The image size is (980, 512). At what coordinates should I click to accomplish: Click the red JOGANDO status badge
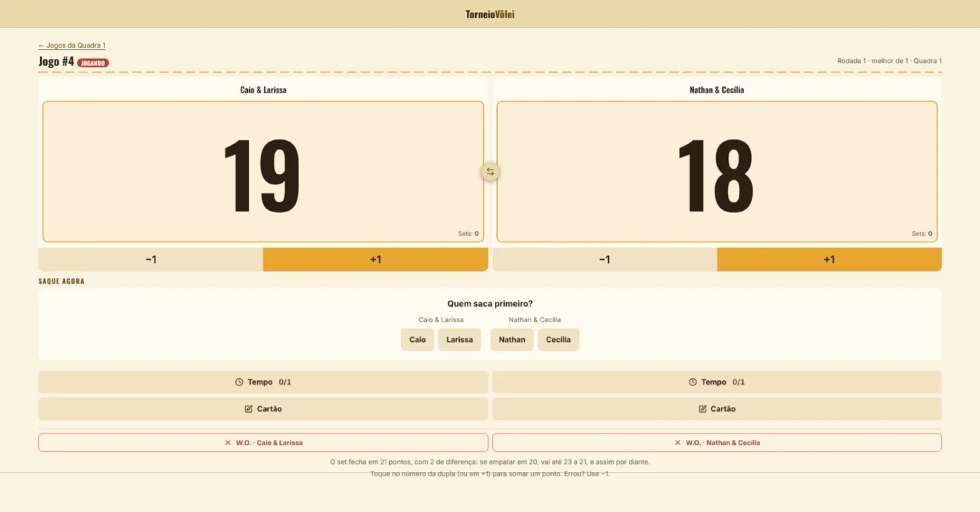(93, 63)
